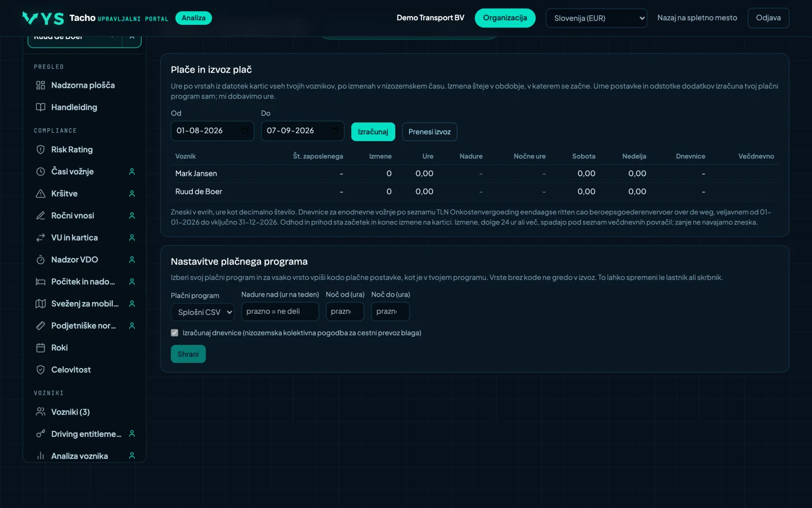Log out with the Odjava button
812x508 pixels.
(768, 18)
